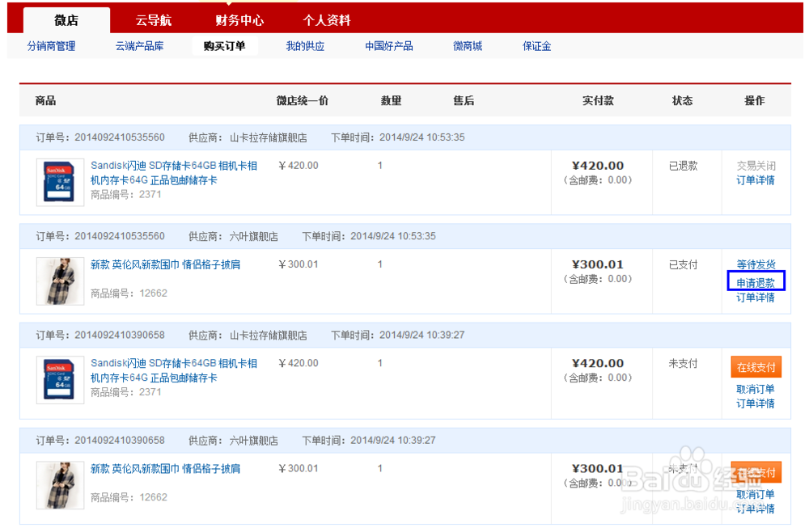
Task: Select the 购买订单 tab
Action: [x=225, y=46]
